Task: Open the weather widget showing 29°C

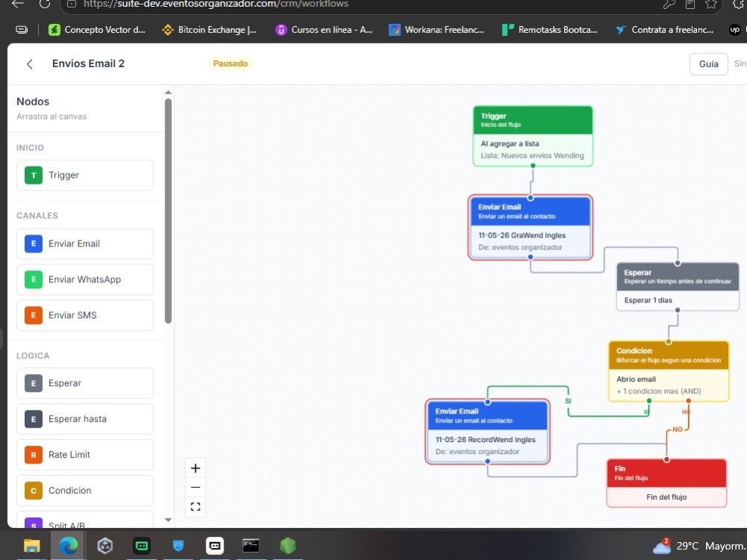Action: [698, 546]
